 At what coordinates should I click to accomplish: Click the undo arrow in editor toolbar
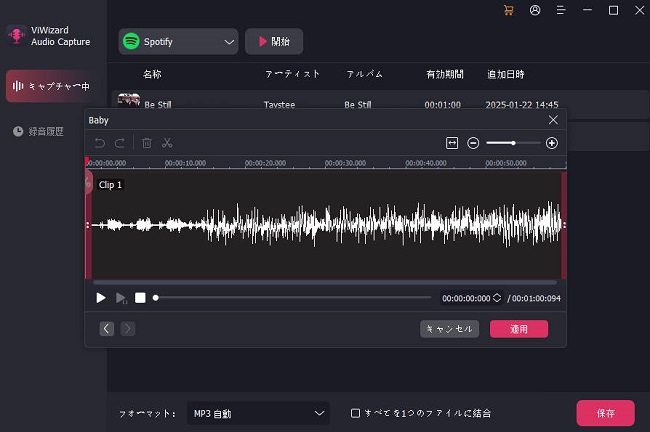pyautogui.click(x=99, y=143)
